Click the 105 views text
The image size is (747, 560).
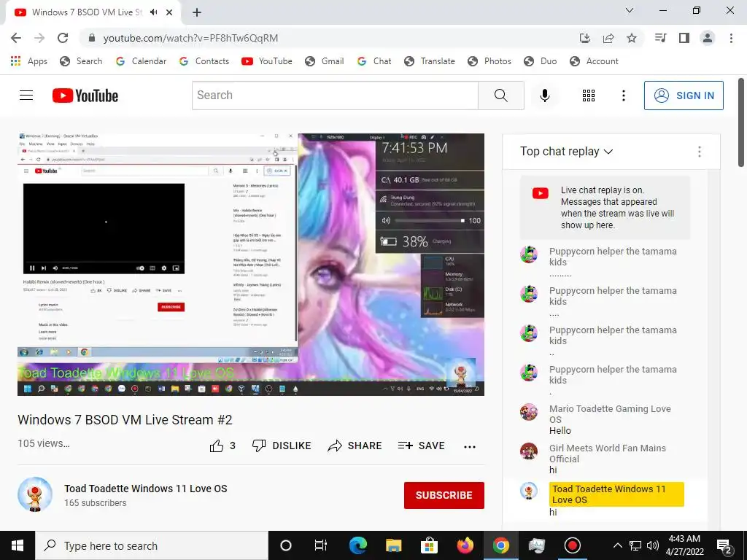coord(43,443)
